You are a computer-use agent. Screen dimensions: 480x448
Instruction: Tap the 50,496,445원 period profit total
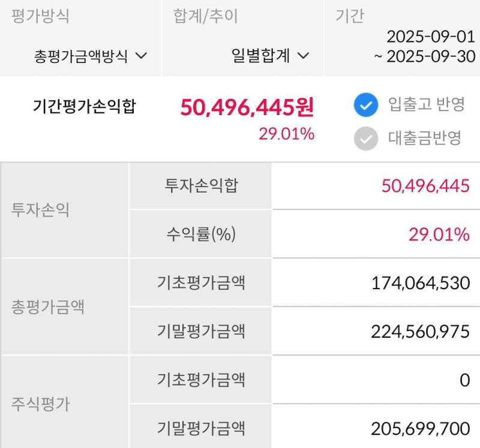[x=247, y=108]
